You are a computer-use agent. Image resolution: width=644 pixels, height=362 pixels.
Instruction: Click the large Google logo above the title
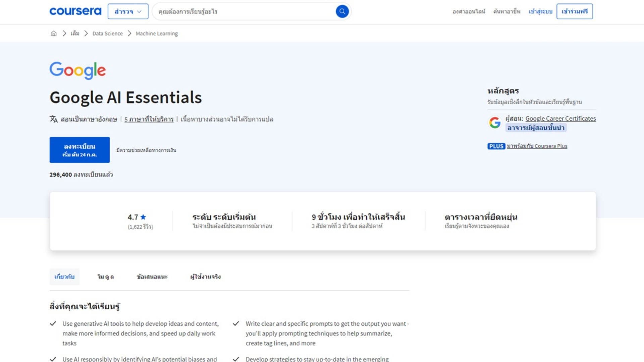(x=78, y=70)
